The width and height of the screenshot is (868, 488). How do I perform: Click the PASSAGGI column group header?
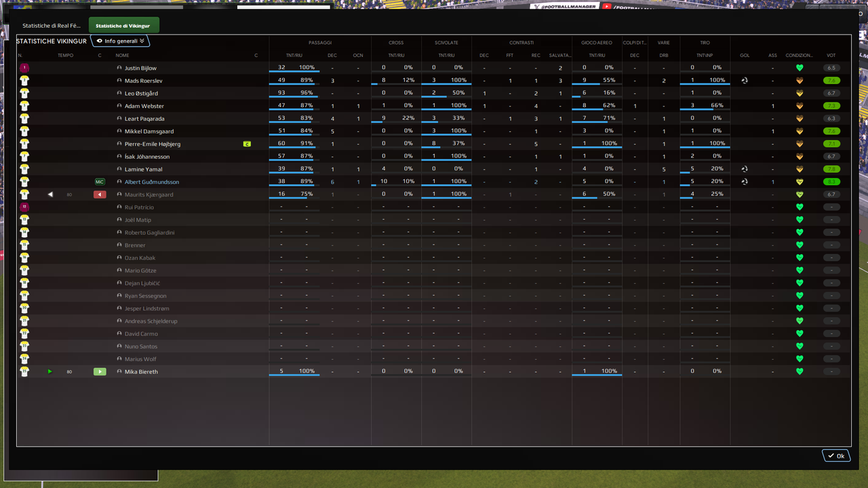click(320, 43)
